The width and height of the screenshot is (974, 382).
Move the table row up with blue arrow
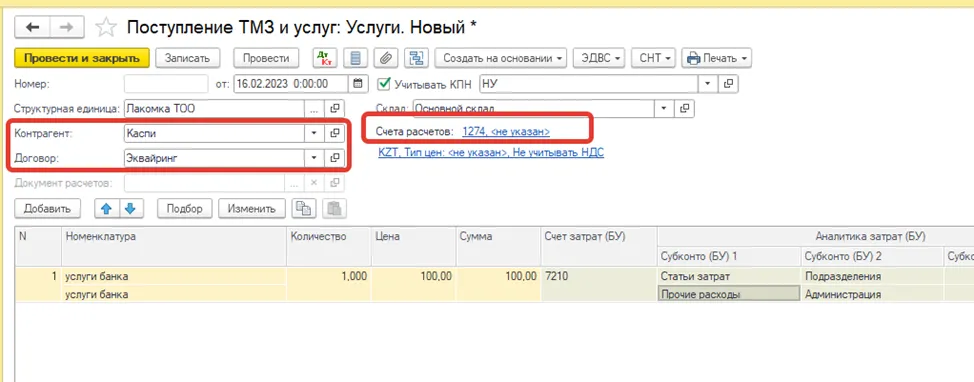106,209
